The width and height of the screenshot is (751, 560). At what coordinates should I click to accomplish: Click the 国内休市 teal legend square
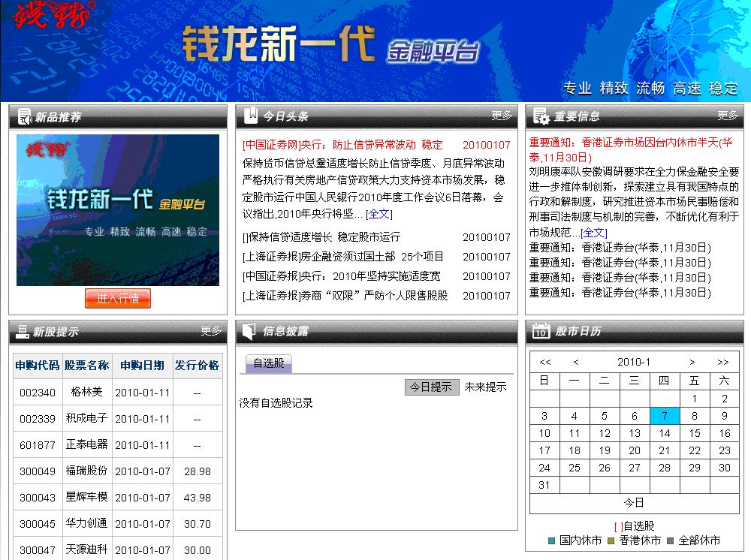[551, 540]
